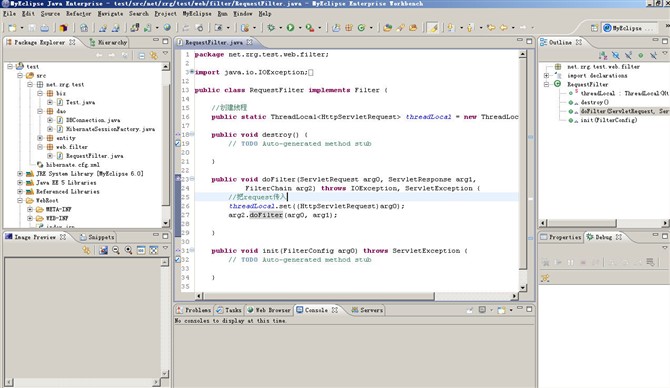Click the Zoom In icon in Image Preview
Viewport: 670px width, 388px height.
pyautogui.click(x=128, y=250)
